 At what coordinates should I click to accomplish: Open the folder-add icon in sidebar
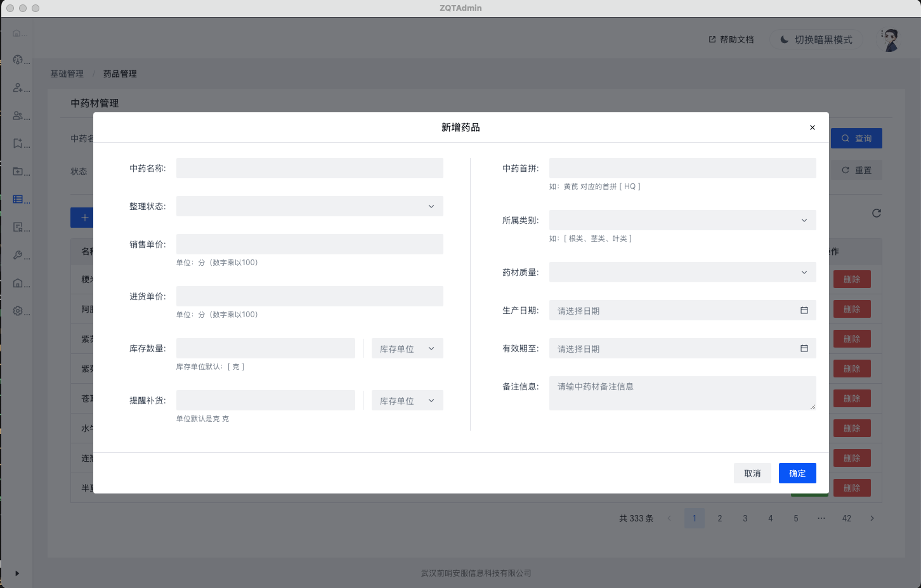click(18, 171)
